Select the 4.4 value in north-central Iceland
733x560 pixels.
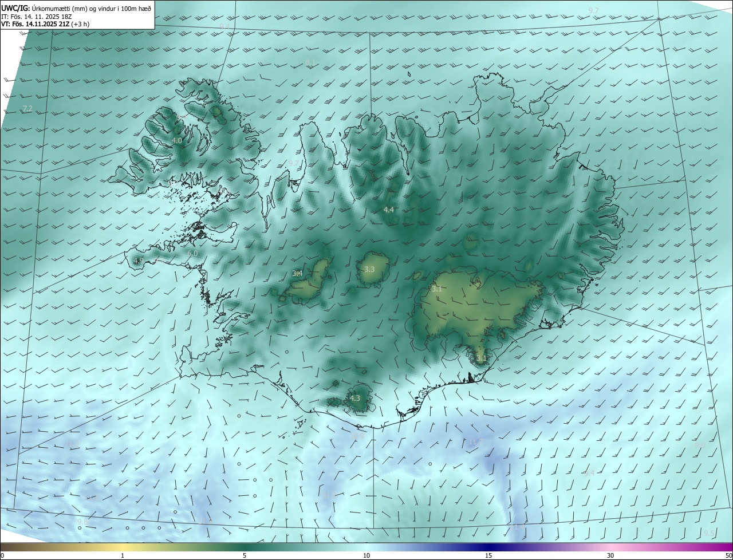(x=389, y=210)
